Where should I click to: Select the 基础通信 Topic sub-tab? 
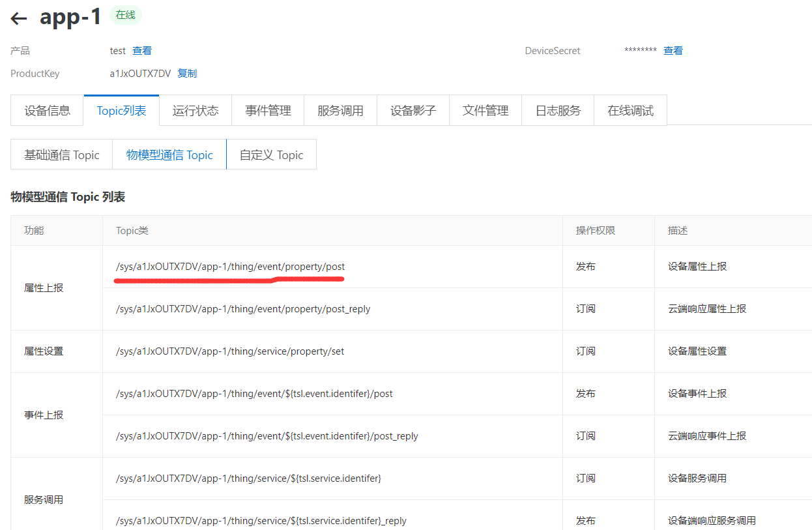62,155
